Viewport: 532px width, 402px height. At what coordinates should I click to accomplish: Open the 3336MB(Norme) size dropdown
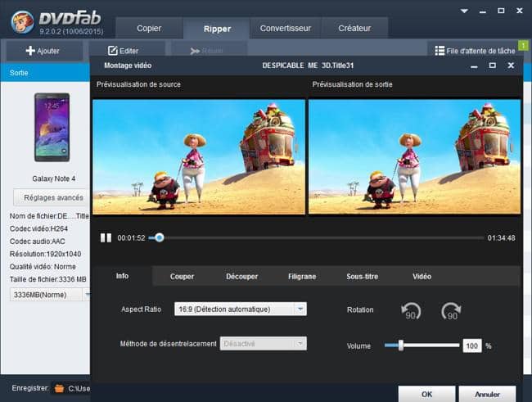[50, 295]
